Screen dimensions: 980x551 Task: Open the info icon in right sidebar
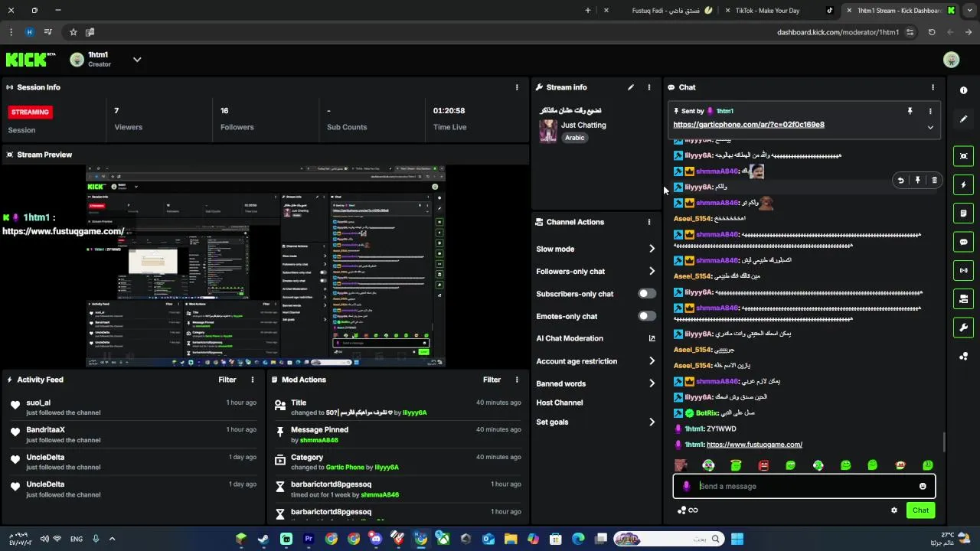coord(963,90)
